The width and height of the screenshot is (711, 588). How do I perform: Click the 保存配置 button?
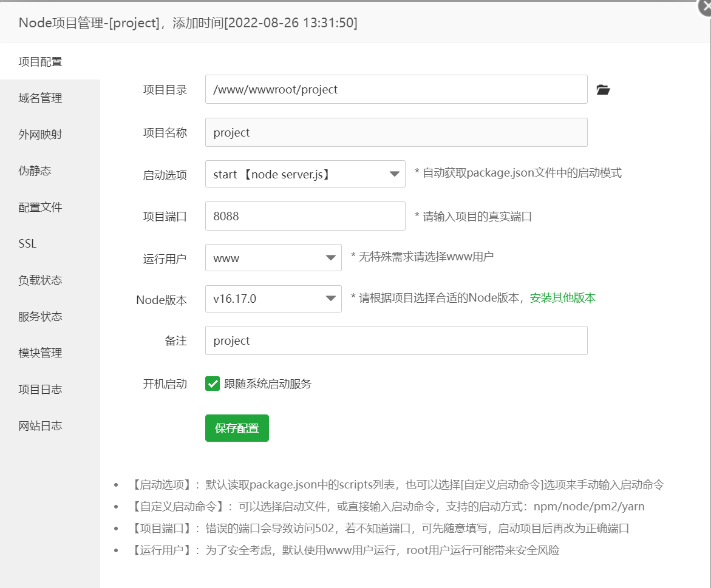tap(237, 428)
